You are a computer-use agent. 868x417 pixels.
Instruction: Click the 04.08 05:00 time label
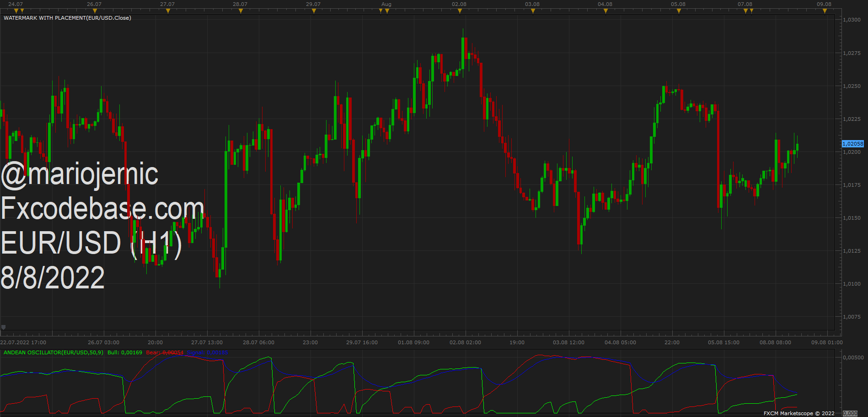(620, 342)
